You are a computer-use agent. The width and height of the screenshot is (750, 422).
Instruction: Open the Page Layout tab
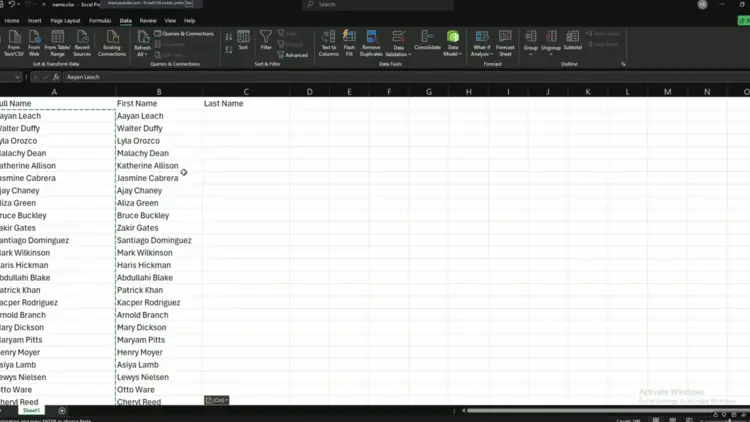click(65, 21)
